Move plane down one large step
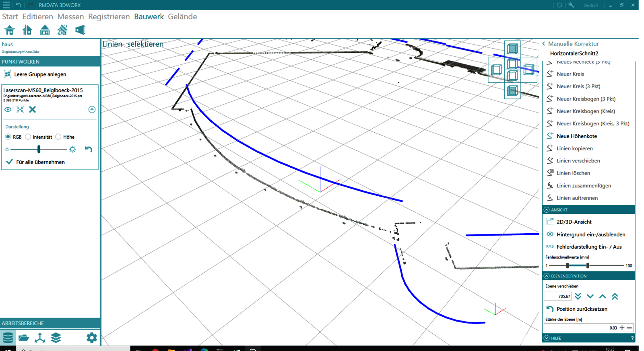The image size is (644, 351). 578,296
